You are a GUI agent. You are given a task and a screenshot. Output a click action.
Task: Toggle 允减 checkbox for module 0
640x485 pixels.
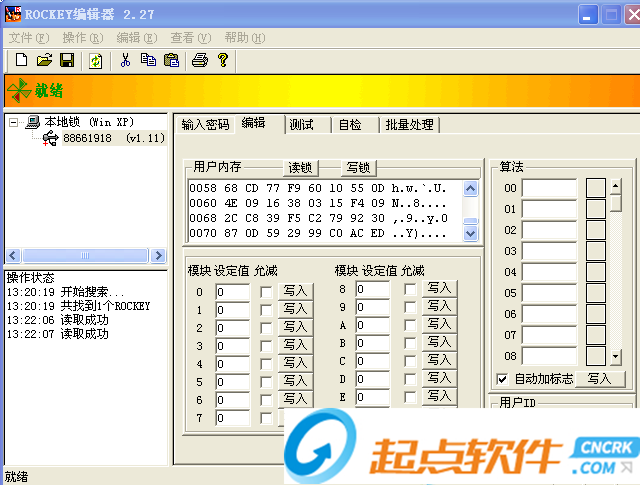pos(266,292)
